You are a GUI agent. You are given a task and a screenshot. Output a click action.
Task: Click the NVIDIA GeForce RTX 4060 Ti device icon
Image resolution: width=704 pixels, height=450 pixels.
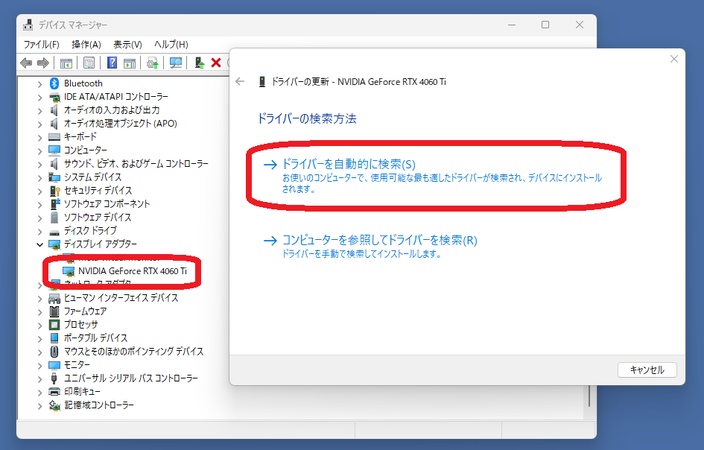point(68,271)
